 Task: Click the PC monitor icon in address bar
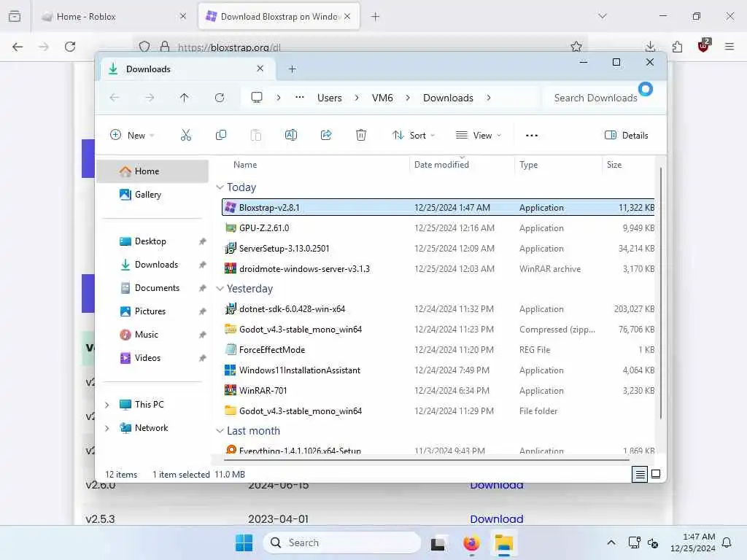pos(257,98)
